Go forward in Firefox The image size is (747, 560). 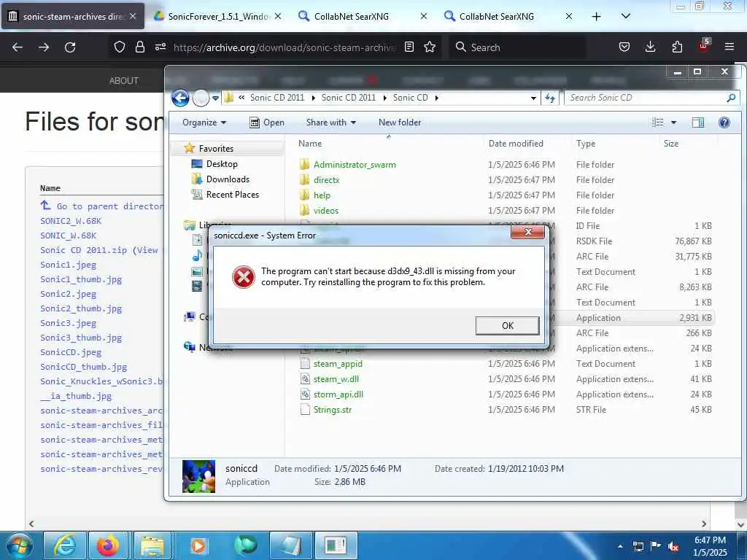pyautogui.click(x=44, y=47)
